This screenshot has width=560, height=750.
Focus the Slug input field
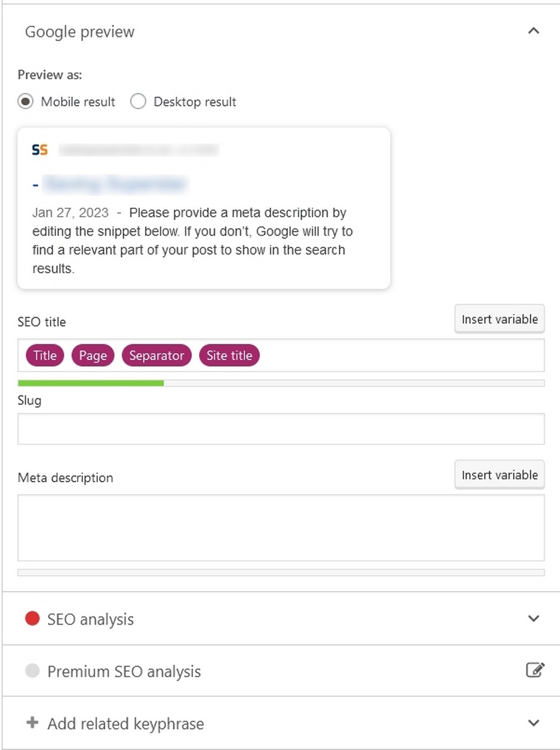281,429
